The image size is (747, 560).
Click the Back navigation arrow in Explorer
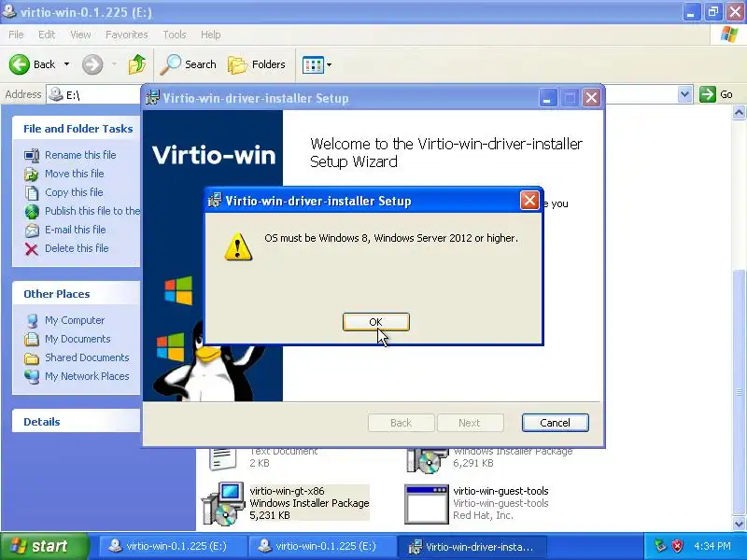[x=20, y=64]
